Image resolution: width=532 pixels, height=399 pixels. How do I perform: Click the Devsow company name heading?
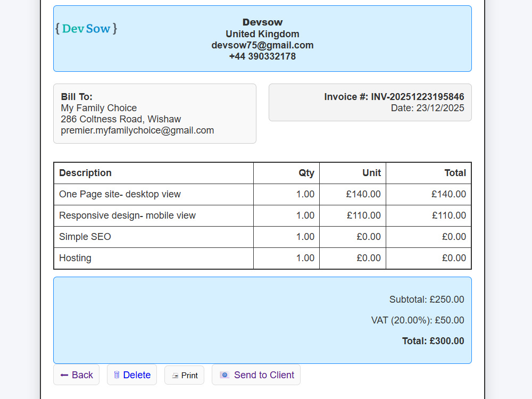[x=262, y=22]
